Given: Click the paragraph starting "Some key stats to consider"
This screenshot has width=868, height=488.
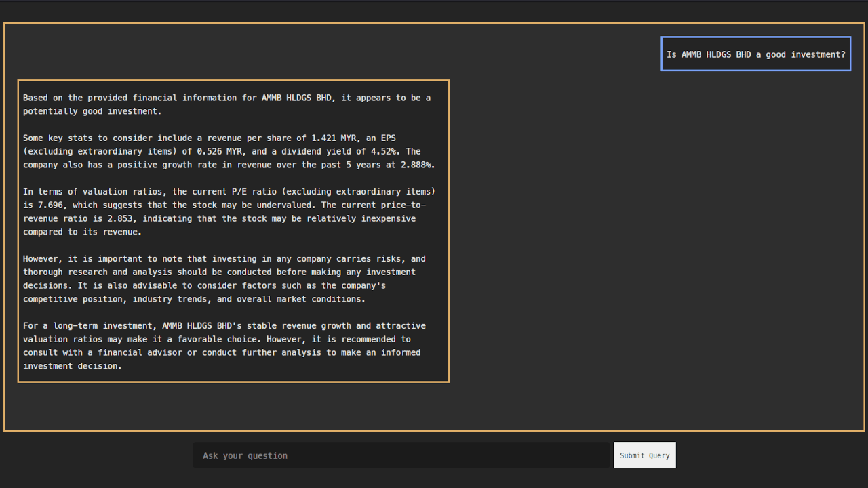Looking at the screenshot, I should (229, 151).
